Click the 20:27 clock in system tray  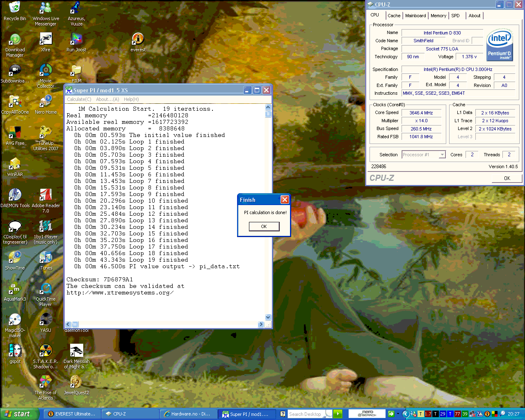(514, 414)
